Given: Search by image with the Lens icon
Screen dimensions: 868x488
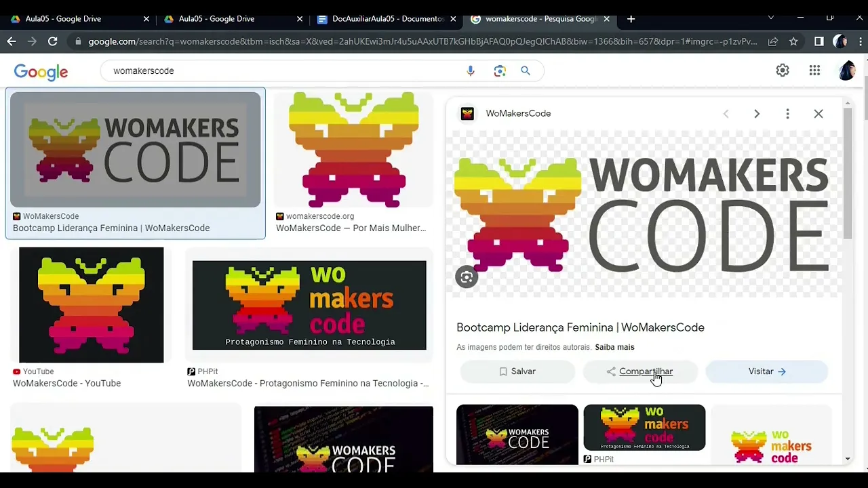Looking at the screenshot, I should (x=500, y=70).
